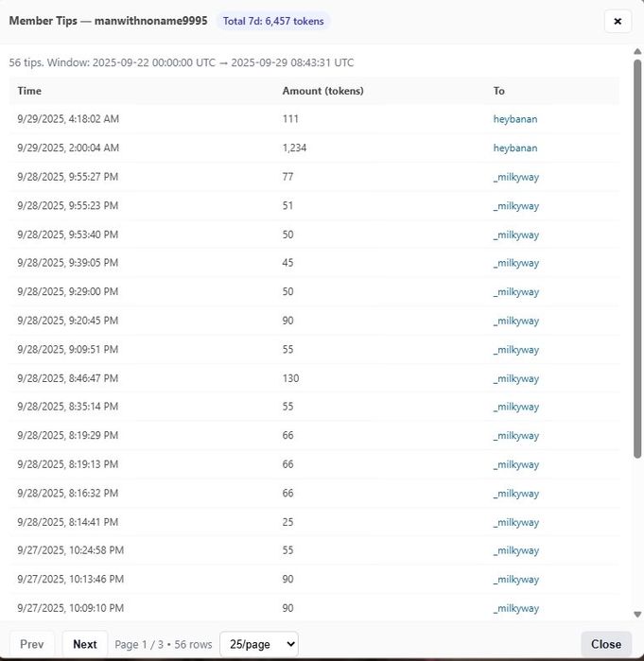Open _milkyway link in 10:09:10 PM row
The image size is (644, 661).
pyautogui.click(x=516, y=608)
